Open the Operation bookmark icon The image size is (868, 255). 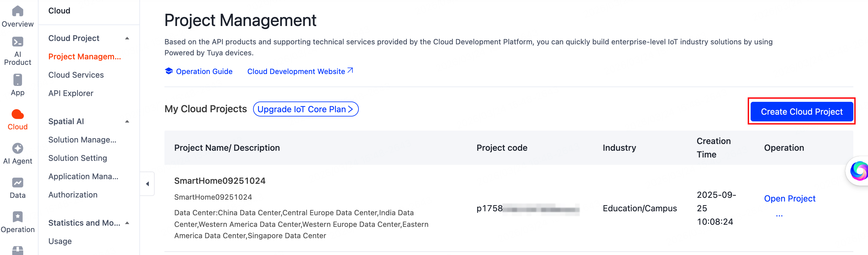(x=17, y=216)
